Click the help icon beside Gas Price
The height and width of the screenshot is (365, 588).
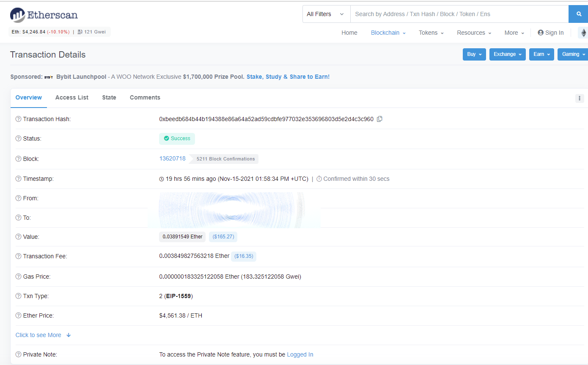pyautogui.click(x=18, y=277)
